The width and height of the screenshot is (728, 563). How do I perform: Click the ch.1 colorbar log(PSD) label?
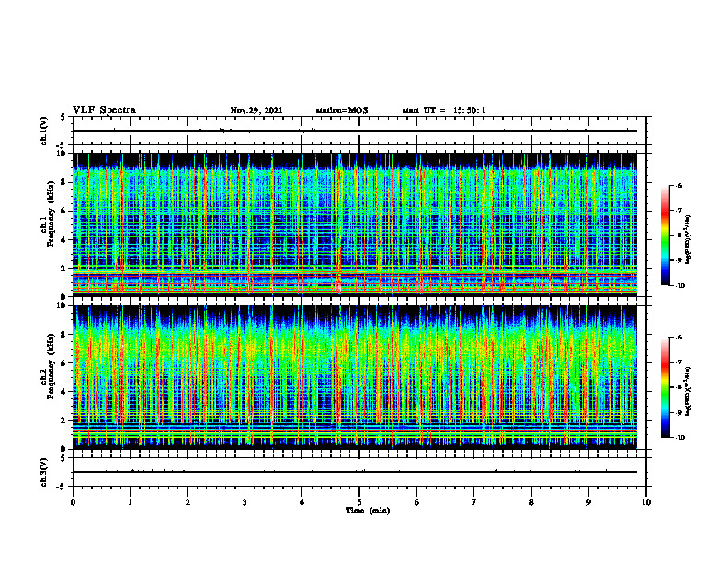688,240
